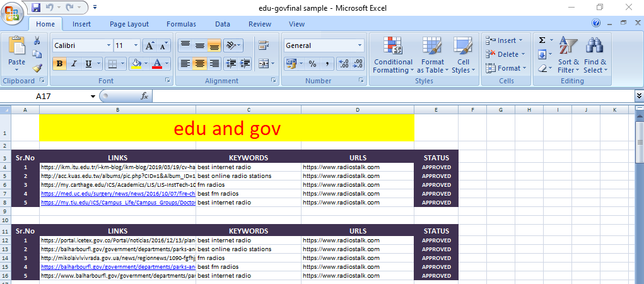Open the View tab
This screenshot has width=644, height=284.
click(296, 24)
